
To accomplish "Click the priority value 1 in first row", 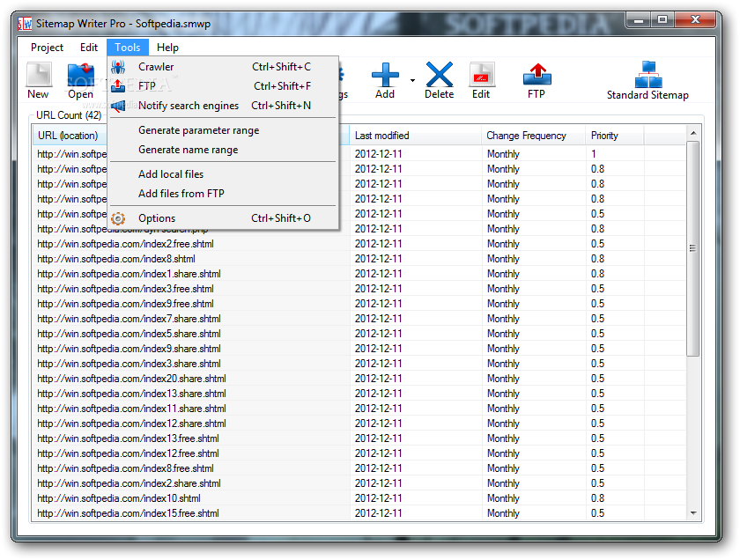I will coord(594,154).
